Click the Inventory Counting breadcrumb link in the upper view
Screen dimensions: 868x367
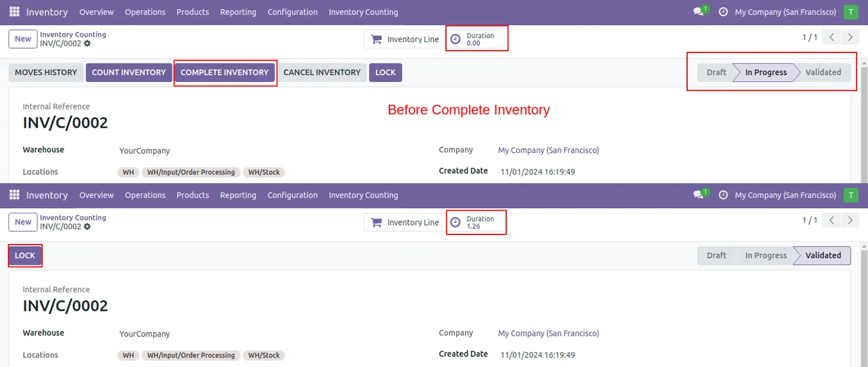73,34
